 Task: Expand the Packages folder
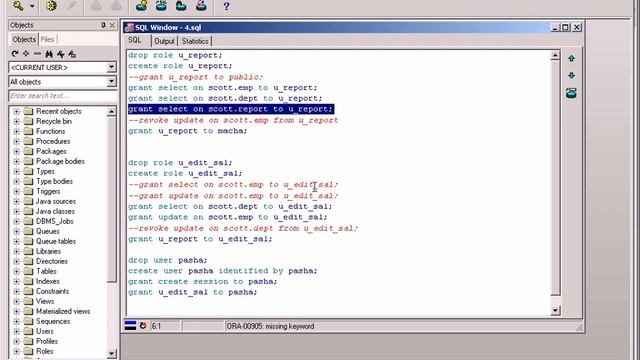coord(16,151)
